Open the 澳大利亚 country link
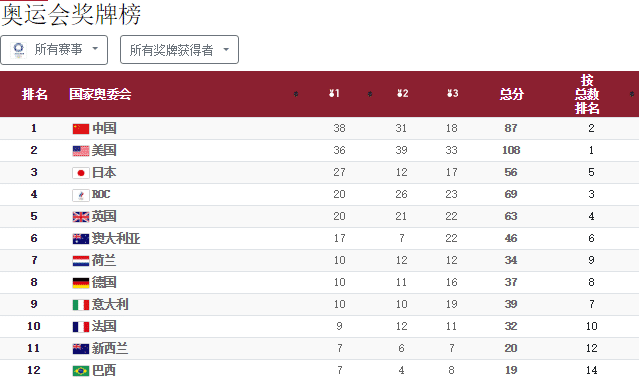 [x=116, y=238]
